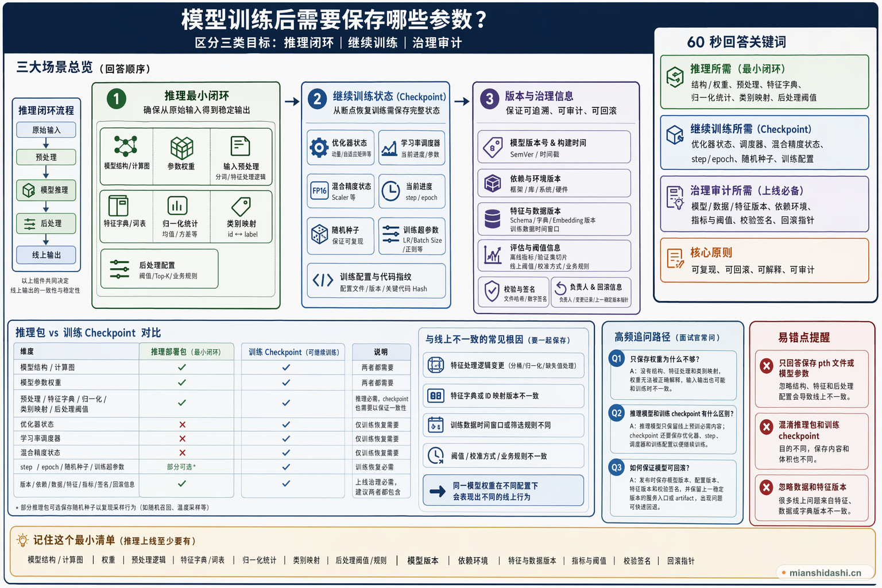Click the 核心原则 note icon
The image size is (882, 588).
point(675,258)
